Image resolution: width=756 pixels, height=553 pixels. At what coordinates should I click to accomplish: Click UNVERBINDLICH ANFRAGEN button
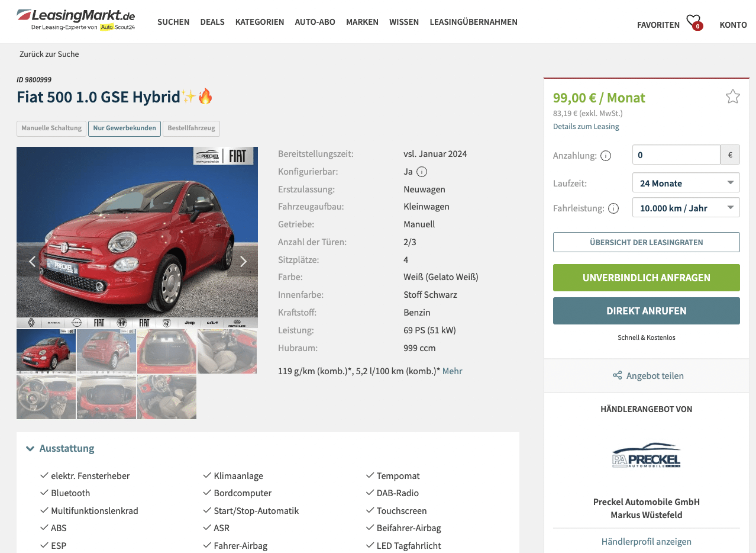tap(647, 278)
